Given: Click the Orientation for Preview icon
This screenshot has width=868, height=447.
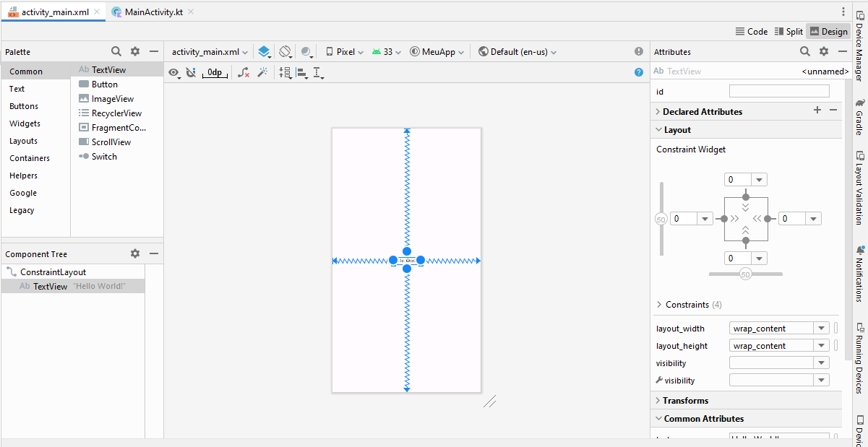Looking at the screenshot, I should point(285,52).
